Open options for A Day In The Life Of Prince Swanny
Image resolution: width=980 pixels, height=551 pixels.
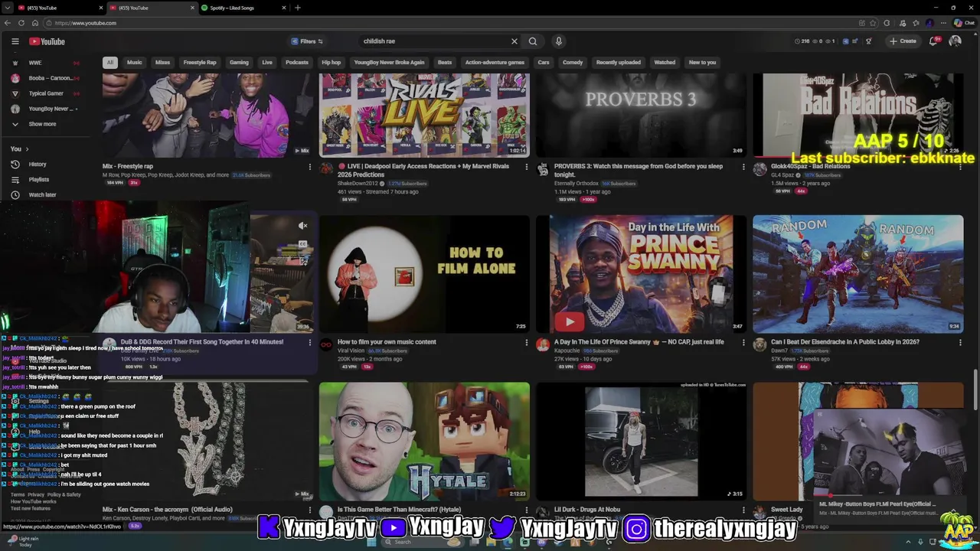click(743, 343)
